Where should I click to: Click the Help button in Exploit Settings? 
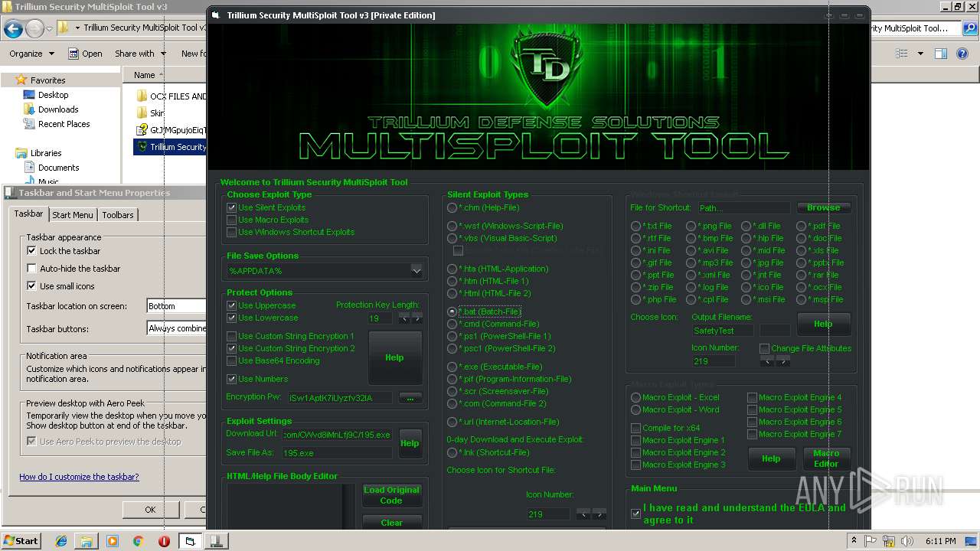[410, 443]
